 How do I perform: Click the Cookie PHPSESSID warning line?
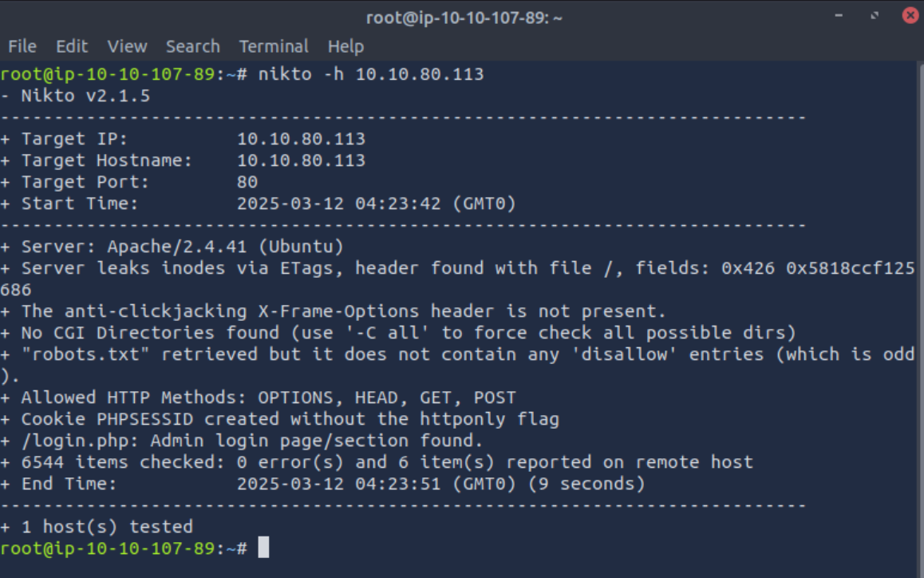(279, 419)
